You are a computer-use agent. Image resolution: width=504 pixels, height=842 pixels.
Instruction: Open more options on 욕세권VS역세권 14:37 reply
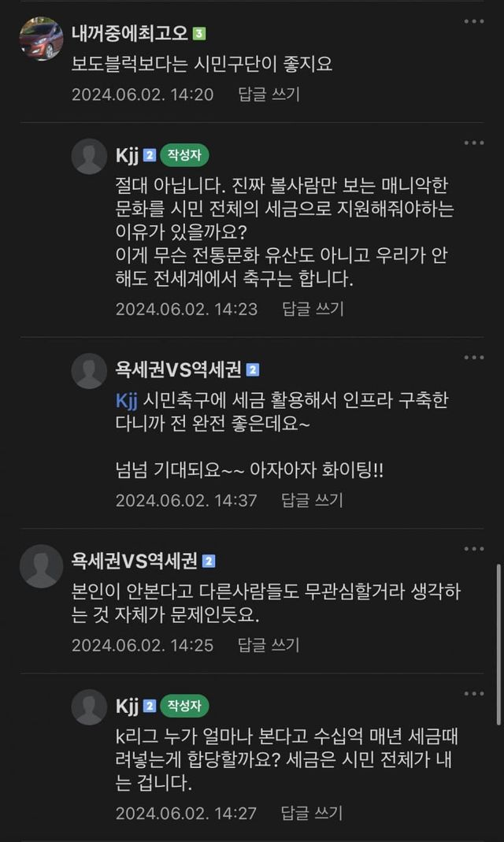tap(474, 358)
